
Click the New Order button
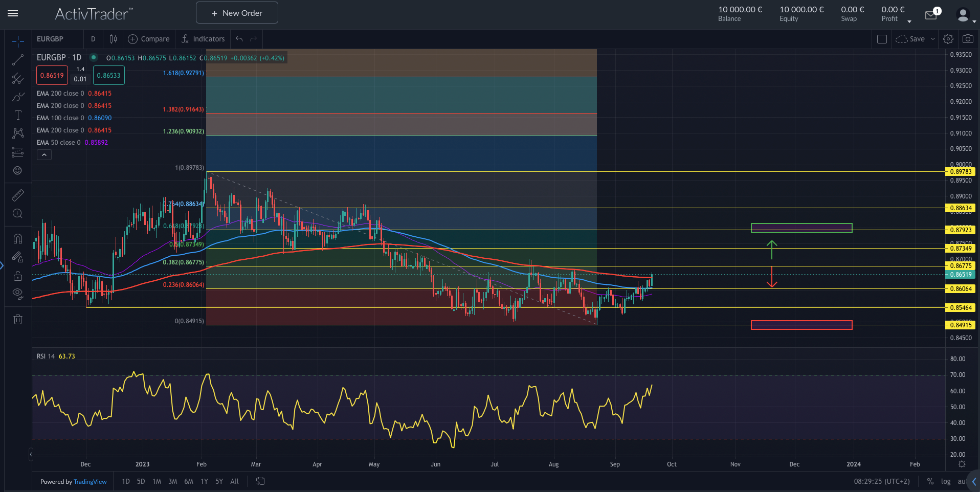click(x=236, y=12)
